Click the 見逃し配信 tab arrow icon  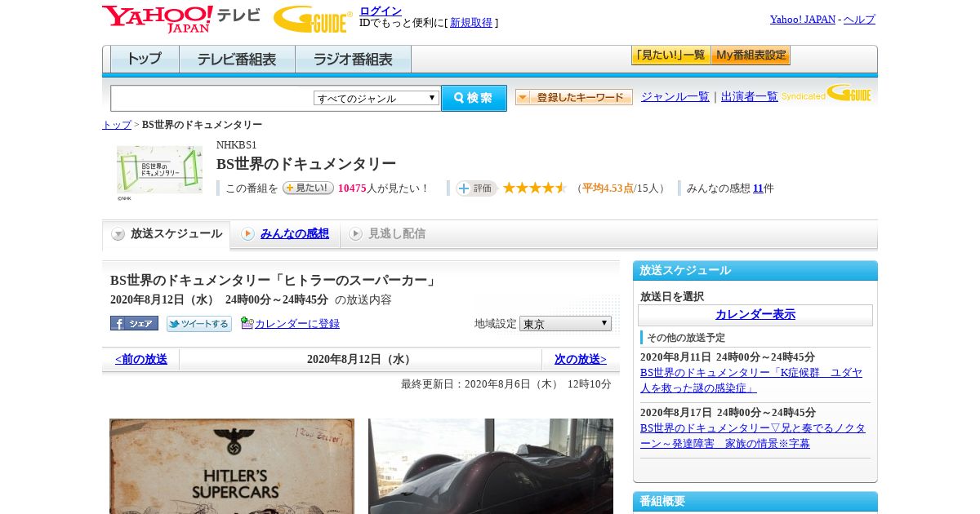pos(355,234)
